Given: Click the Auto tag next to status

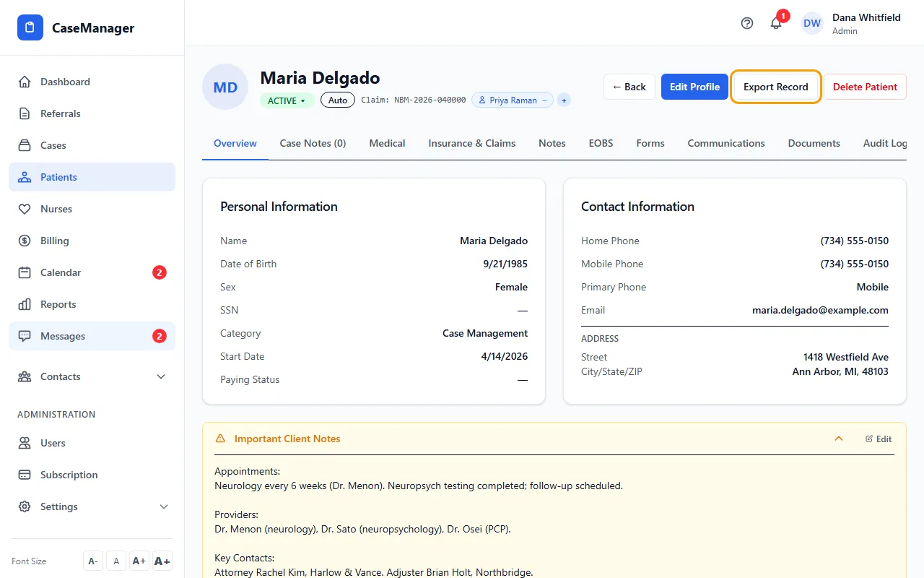Looking at the screenshot, I should [338, 100].
